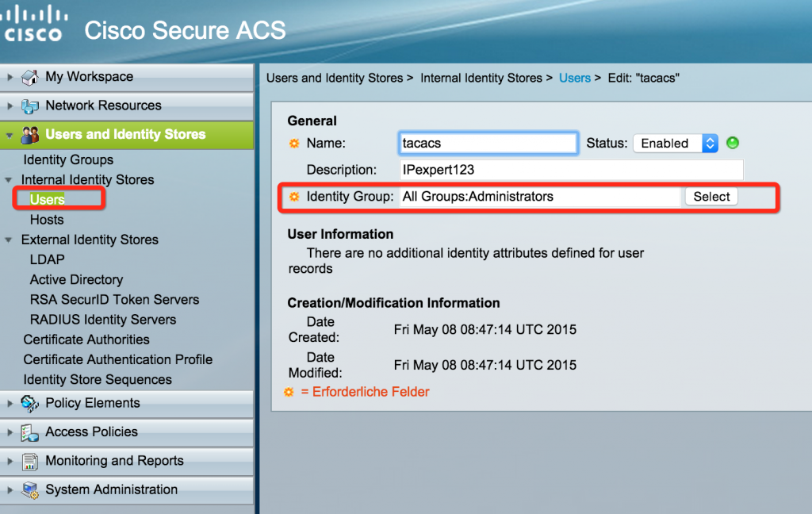The width and height of the screenshot is (812, 514).
Task: Click the Users and Identity Stores icon
Action: tap(30, 134)
